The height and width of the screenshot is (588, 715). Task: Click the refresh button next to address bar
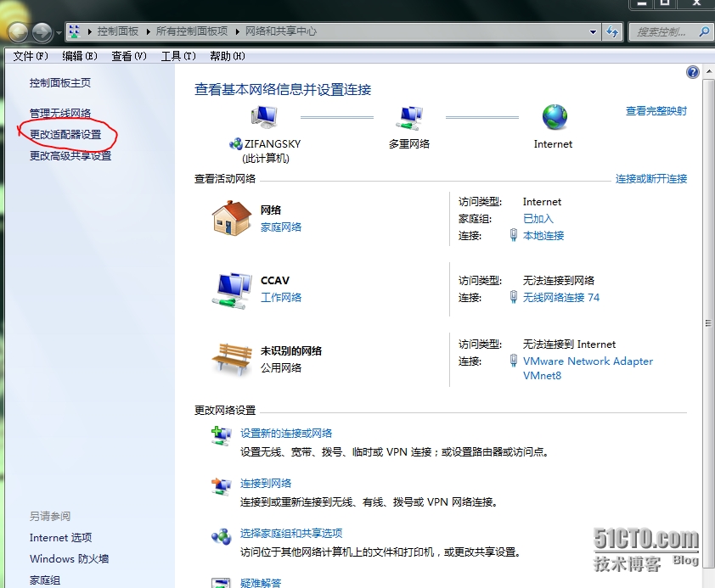pyautogui.click(x=612, y=32)
